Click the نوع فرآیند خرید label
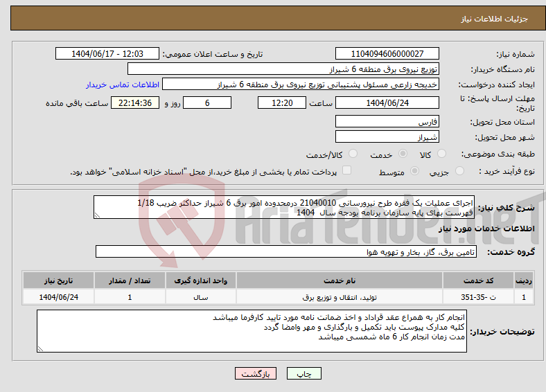This screenshot has height=392, width=546. (507, 171)
